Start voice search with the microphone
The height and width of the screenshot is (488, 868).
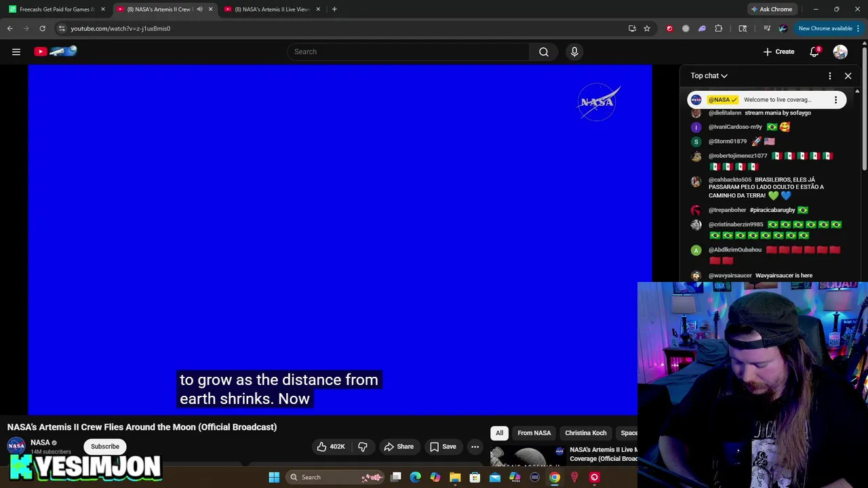pyautogui.click(x=574, y=52)
